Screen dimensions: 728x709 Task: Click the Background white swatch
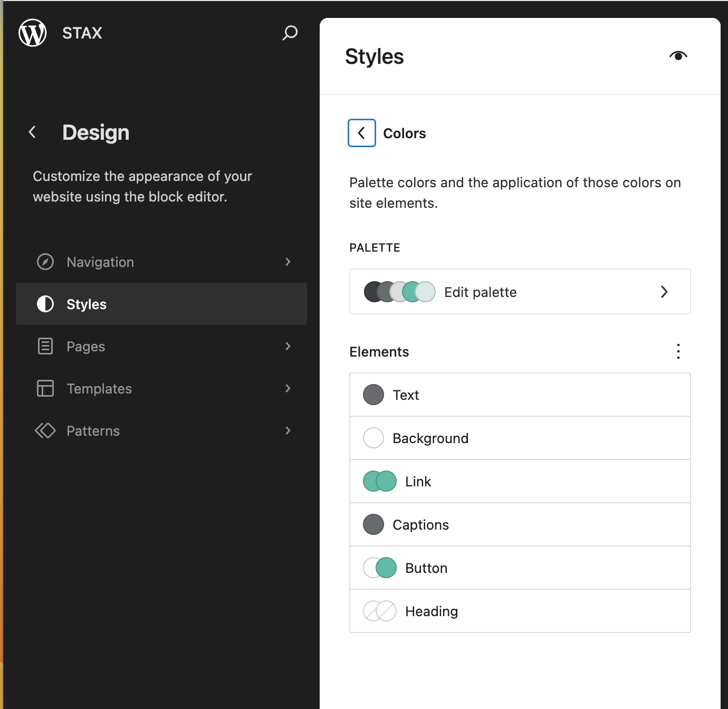tap(373, 438)
